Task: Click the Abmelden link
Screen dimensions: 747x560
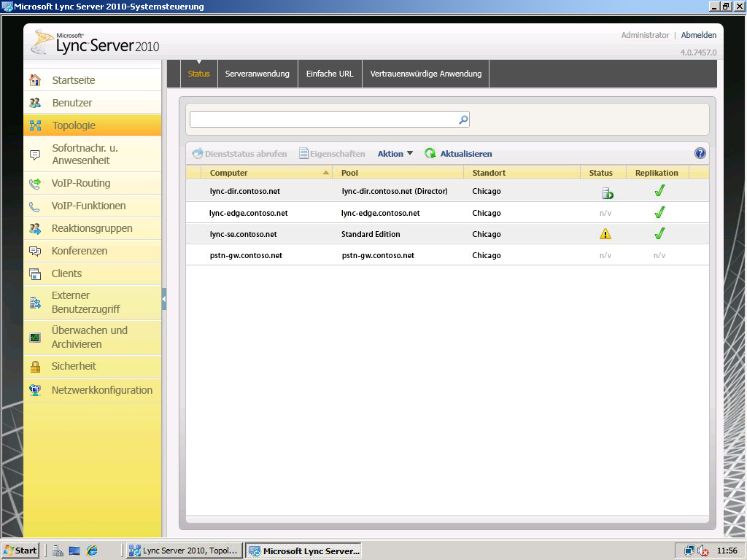Action: 698,35
